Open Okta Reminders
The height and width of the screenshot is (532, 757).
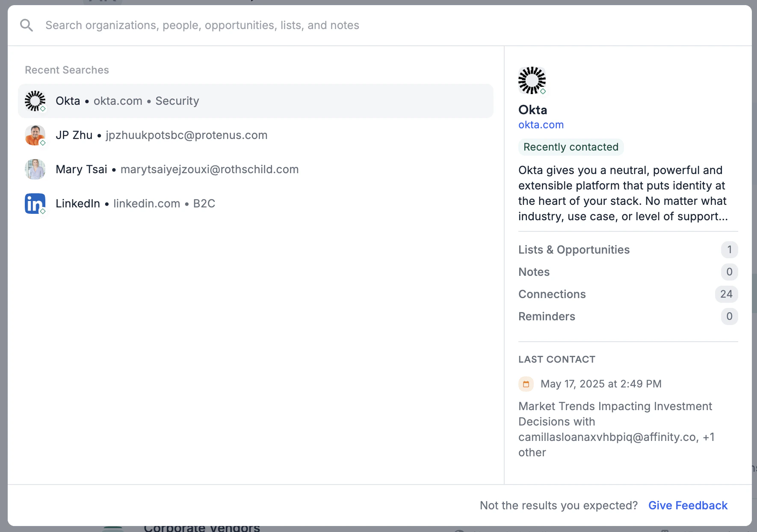click(628, 316)
